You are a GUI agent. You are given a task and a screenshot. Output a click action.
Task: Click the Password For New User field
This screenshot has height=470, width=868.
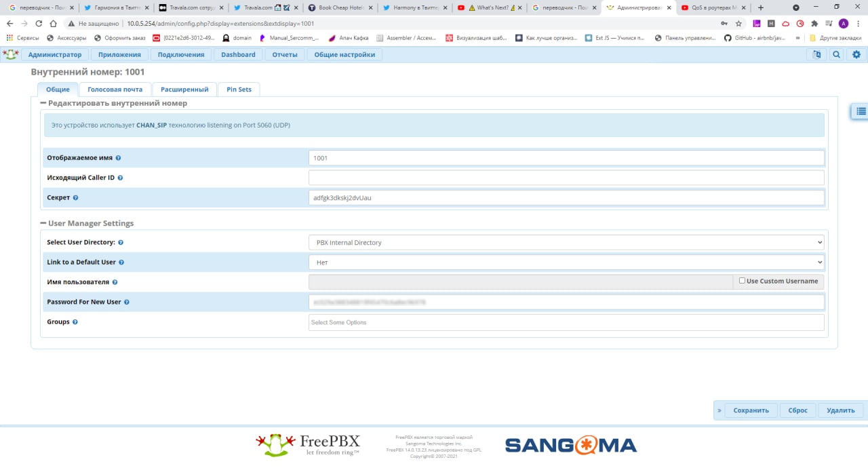tap(566, 302)
